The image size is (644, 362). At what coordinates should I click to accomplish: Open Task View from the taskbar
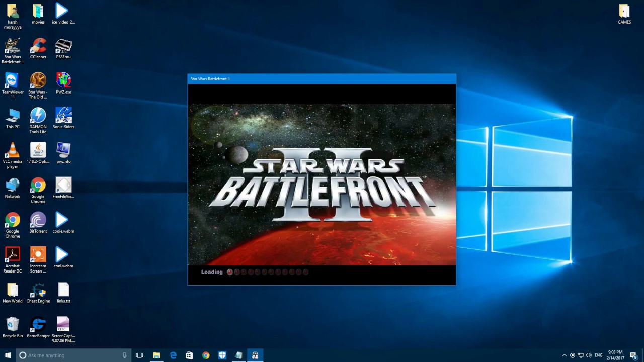pyautogui.click(x=139, y=355)
